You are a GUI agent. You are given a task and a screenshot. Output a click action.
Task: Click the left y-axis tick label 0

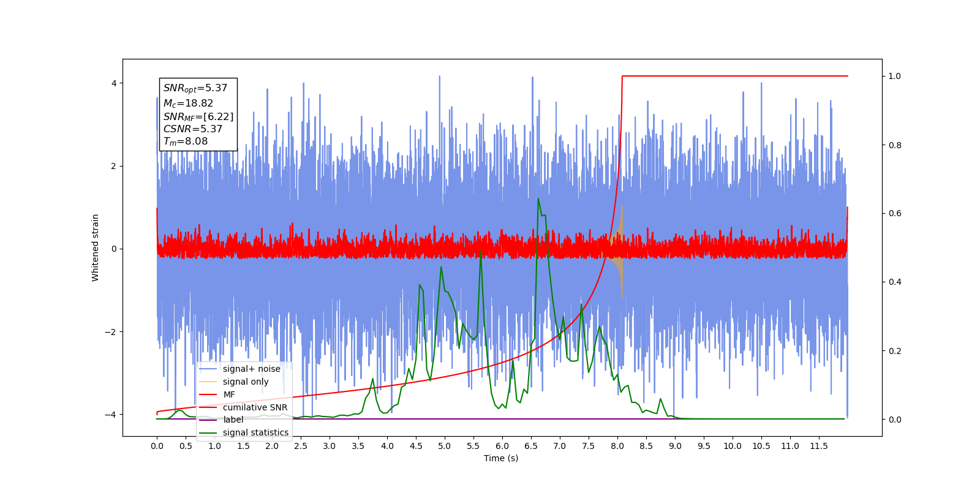point(113,249)
